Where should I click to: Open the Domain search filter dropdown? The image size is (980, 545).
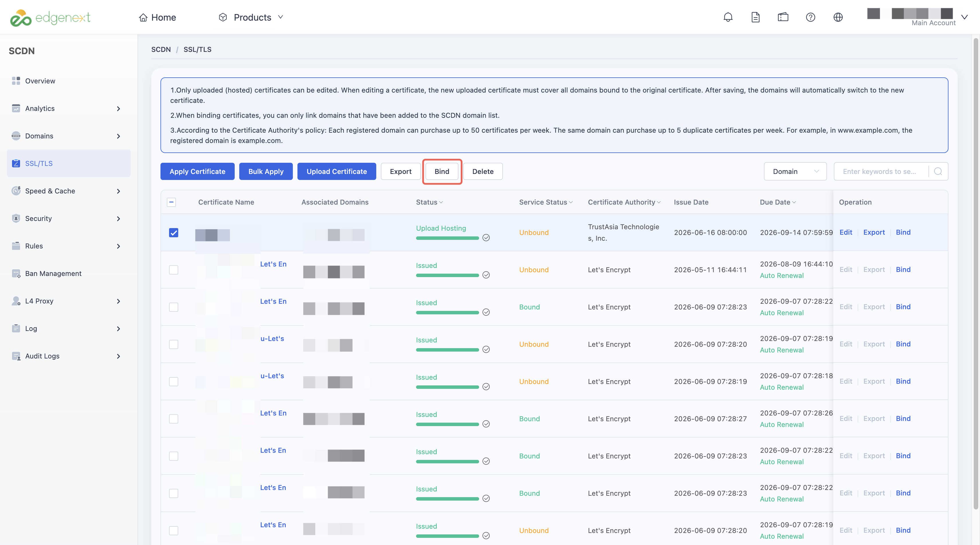pos(795,172)
